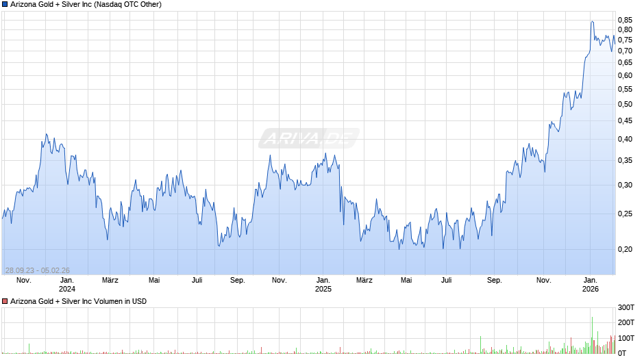Click the 0,45 price axis label
The image size is (644, 360).
(x=625, y=120)
